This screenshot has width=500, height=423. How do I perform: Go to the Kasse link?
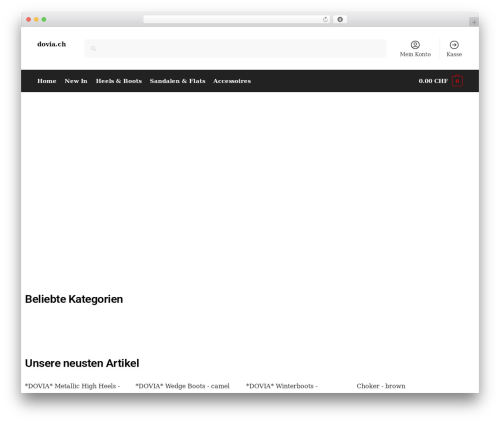pyautogui.click(x=454, y=54)
